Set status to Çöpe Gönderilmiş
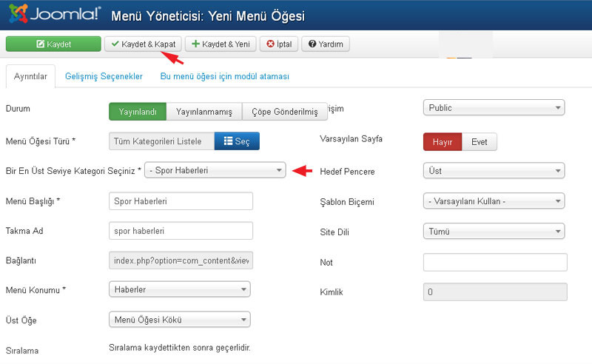Image resolution: width=592 pixels, height=364 pixels. coord(285,112)
